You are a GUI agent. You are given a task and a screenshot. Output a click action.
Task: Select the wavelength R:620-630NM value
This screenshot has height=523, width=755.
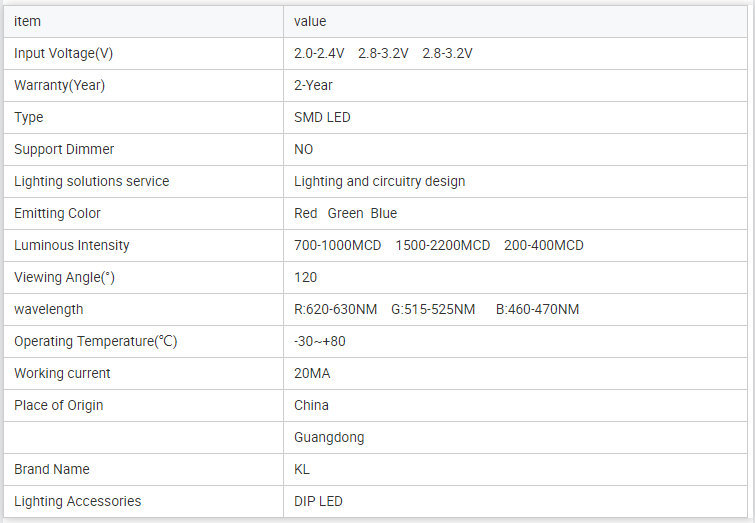point(336,309)
